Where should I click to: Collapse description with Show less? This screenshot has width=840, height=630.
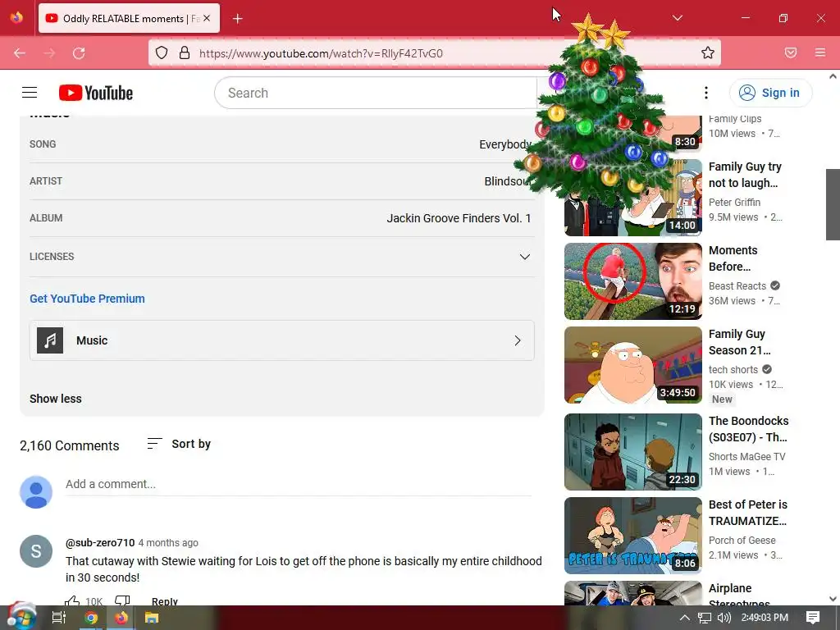pos(56,399)
